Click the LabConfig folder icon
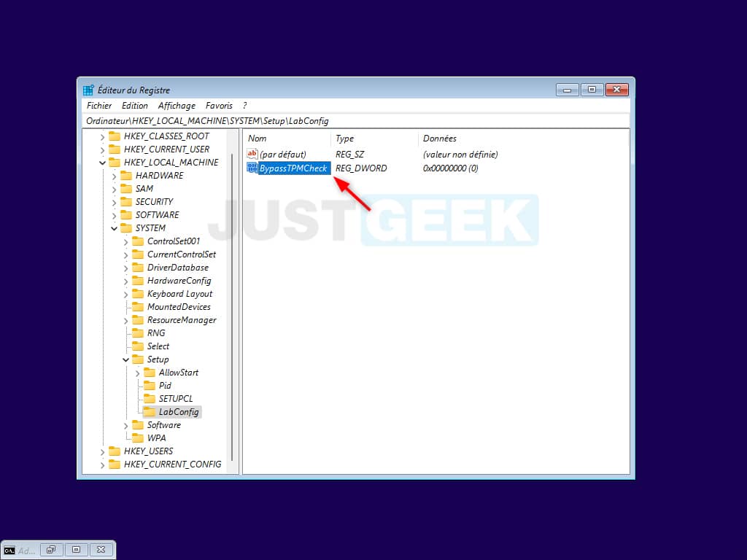The width and height of the screenshot is (747, 560). point(150,411)
